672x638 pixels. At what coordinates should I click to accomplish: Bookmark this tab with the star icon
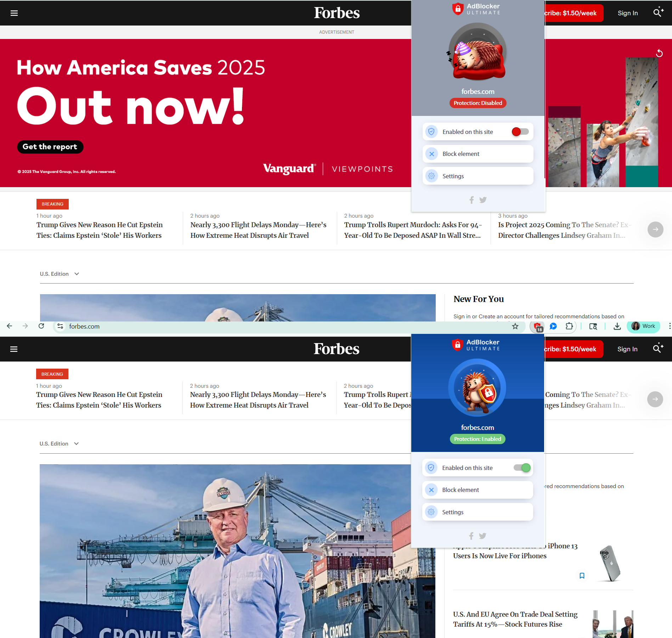coord(515,326)
